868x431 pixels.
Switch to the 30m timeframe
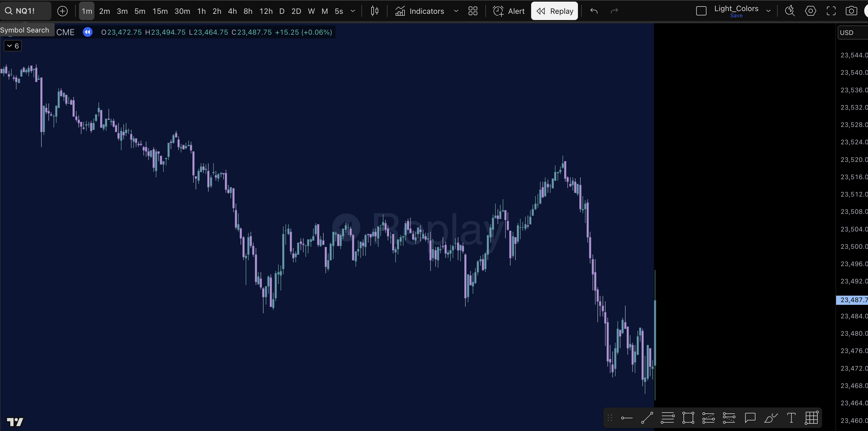click(182, 11)
